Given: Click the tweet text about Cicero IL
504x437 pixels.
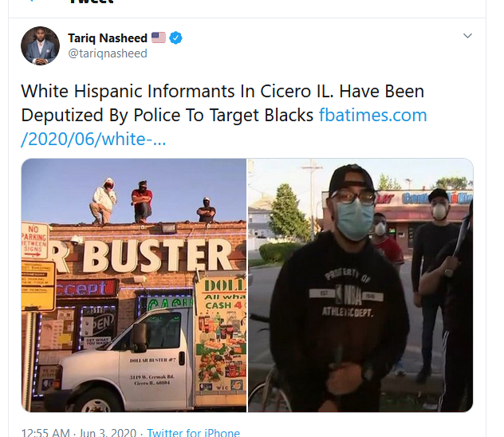Looking at the screenshot, I should pyautogui.click(x=222, y=103).
